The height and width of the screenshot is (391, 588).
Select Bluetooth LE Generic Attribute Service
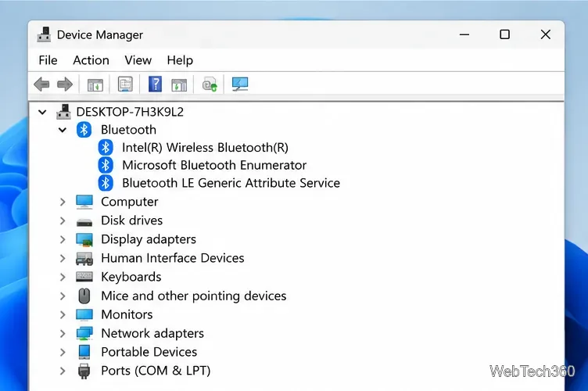[231, 183]
